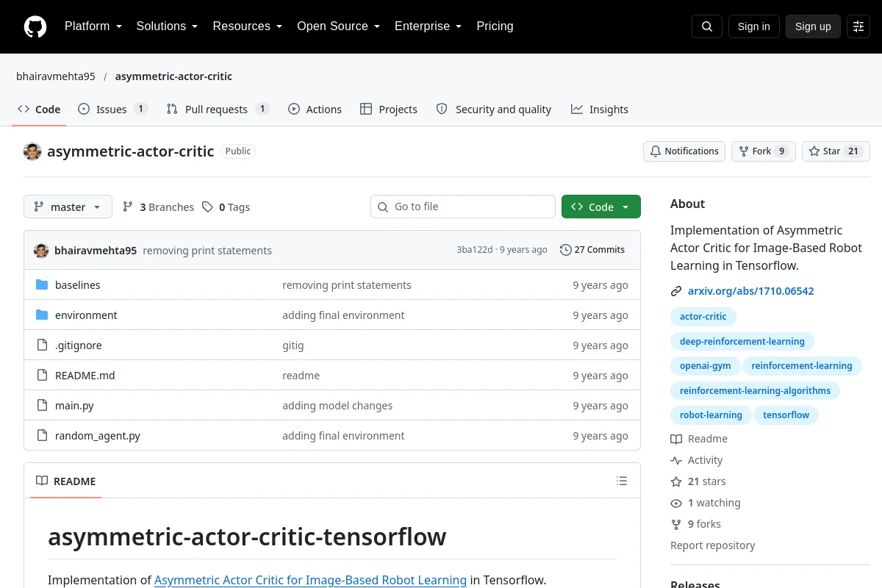
Task: Click the repository owner avatar beside title
Action: point(32,151)
